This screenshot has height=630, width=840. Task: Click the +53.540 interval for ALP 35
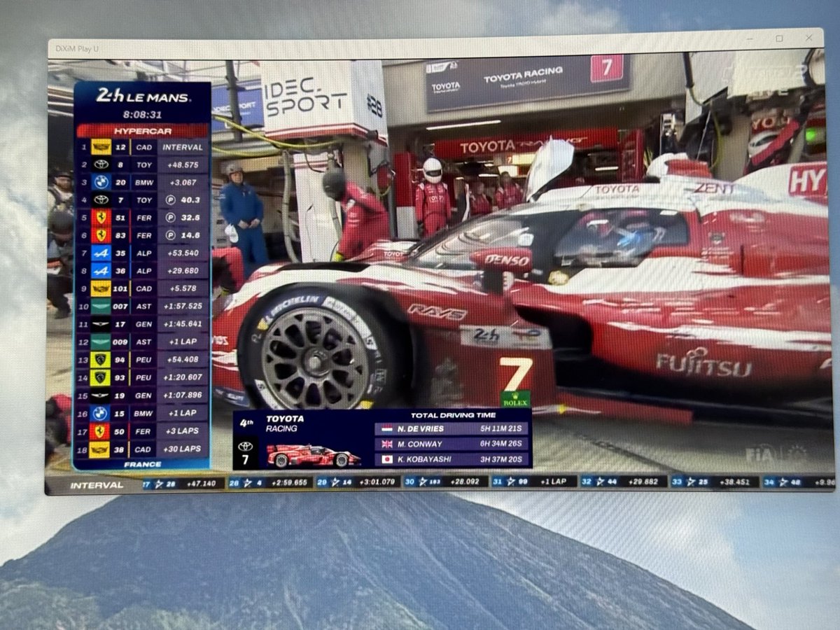(183, 253)
